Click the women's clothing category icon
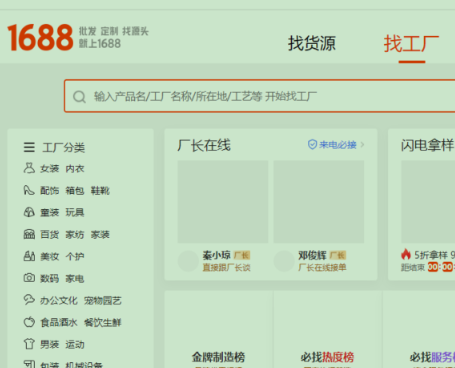Viewport: 455px width, 368px height. coord(29,168)
